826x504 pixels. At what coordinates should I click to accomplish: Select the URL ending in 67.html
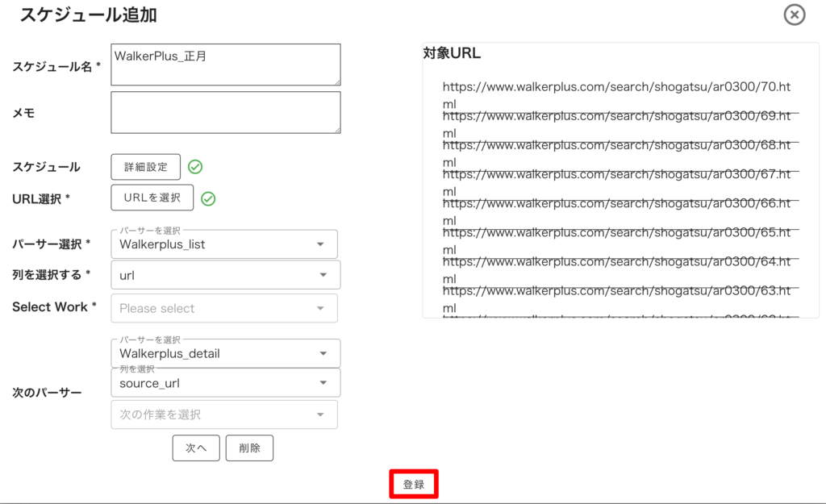617,180
